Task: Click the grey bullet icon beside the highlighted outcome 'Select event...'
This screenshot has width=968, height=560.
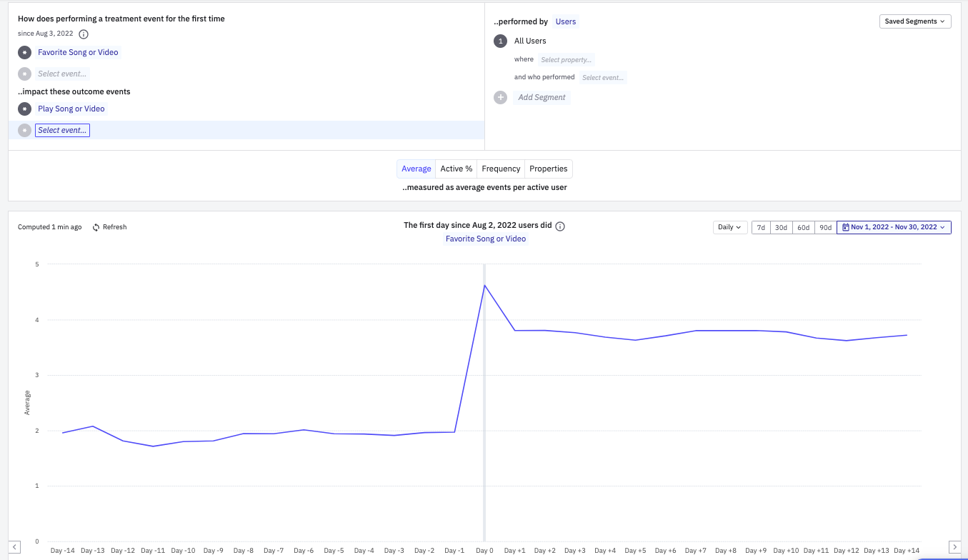Action: [25, 130]
